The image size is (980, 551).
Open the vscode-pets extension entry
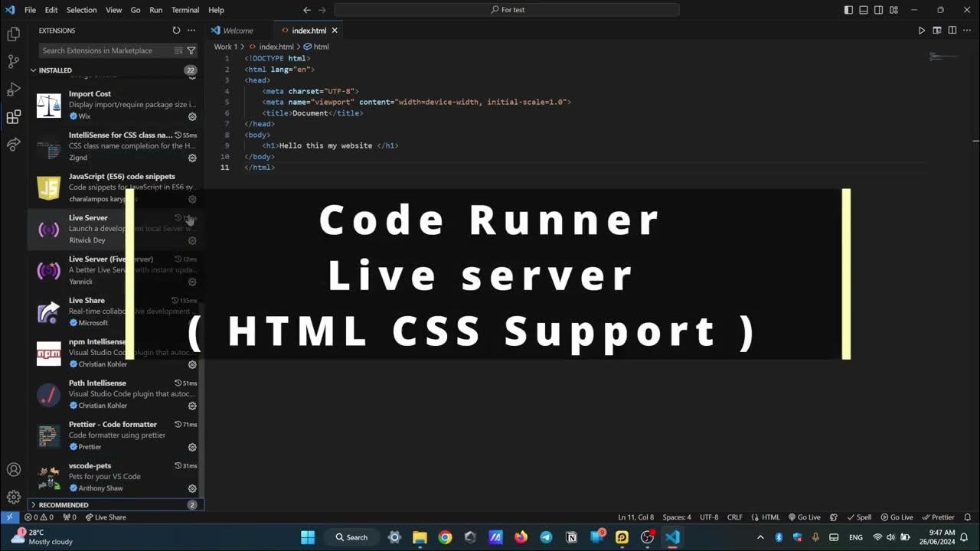[115, 477]
